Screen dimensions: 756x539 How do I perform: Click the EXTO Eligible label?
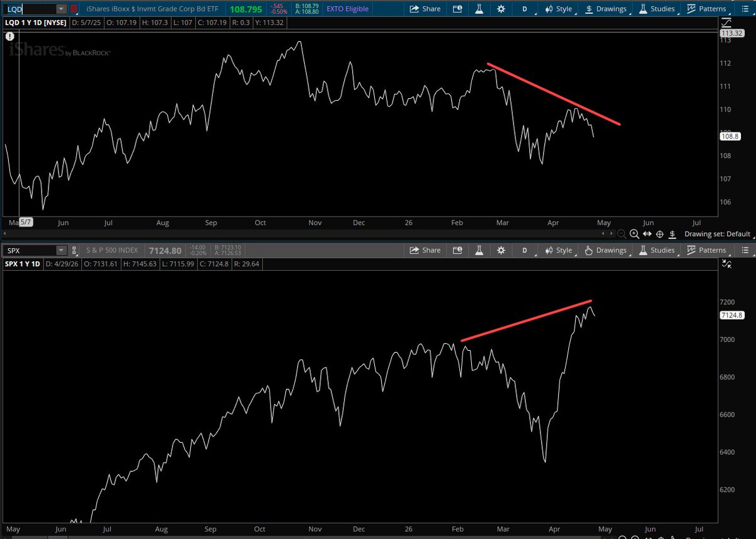(x=348, y=9)
